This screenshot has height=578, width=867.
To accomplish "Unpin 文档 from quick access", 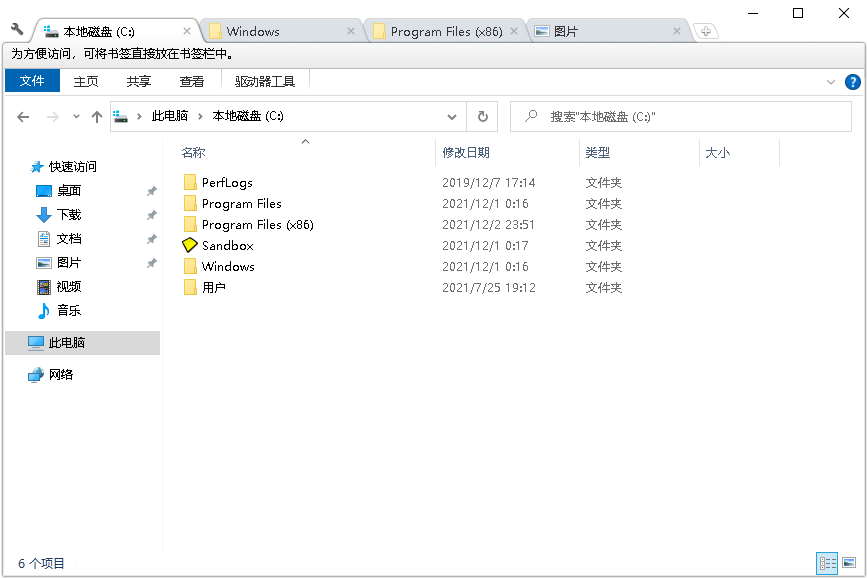I will [x=152, y=238].
